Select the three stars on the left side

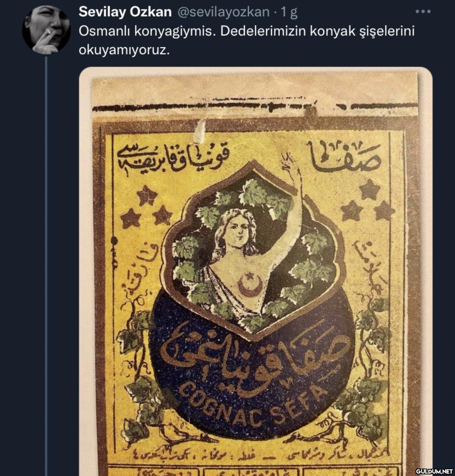(x=147, y=208)
